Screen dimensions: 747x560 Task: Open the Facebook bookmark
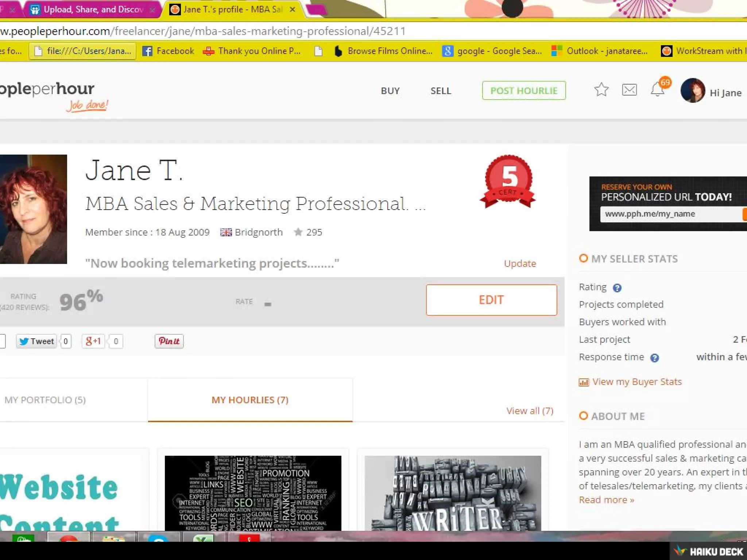coord(168,51)
